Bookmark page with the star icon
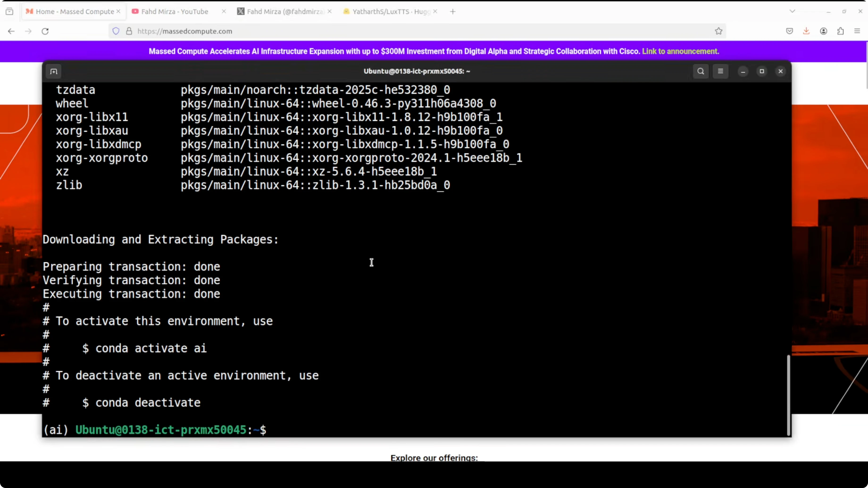 pos(718,31)
